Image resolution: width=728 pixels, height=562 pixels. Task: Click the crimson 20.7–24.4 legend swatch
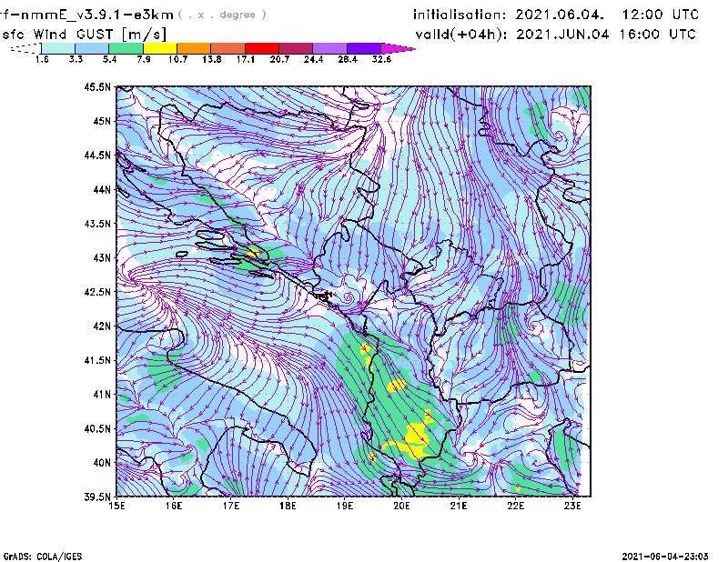pos(296,48)
